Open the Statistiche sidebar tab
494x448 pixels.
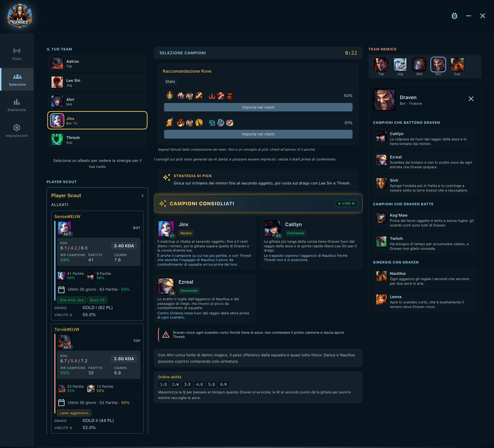click(17, 105)
